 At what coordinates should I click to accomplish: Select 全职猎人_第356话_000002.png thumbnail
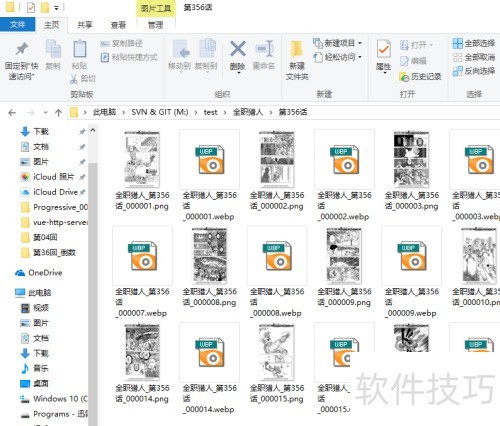click(277, 159)
